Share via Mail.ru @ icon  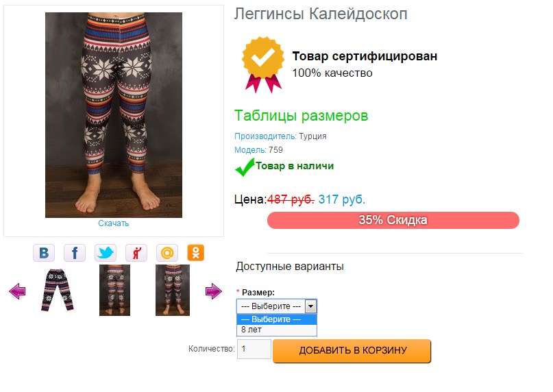tap(167, 253)
